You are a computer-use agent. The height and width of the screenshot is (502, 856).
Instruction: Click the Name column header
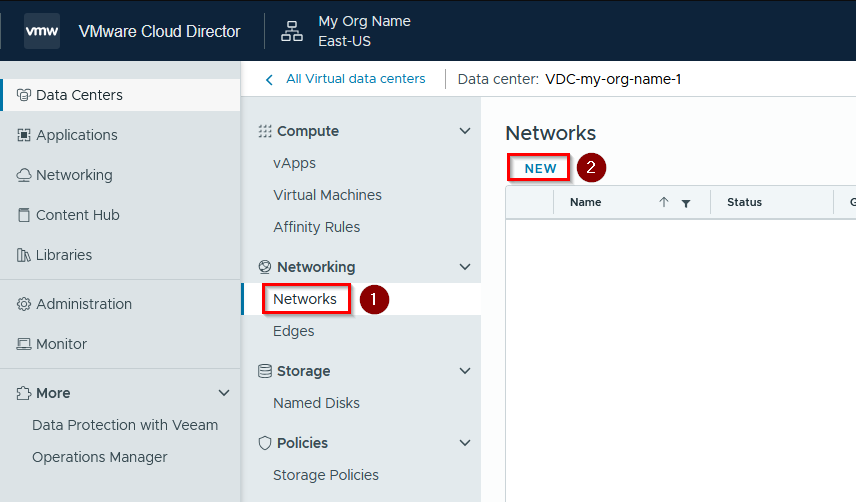pos(585,202)
